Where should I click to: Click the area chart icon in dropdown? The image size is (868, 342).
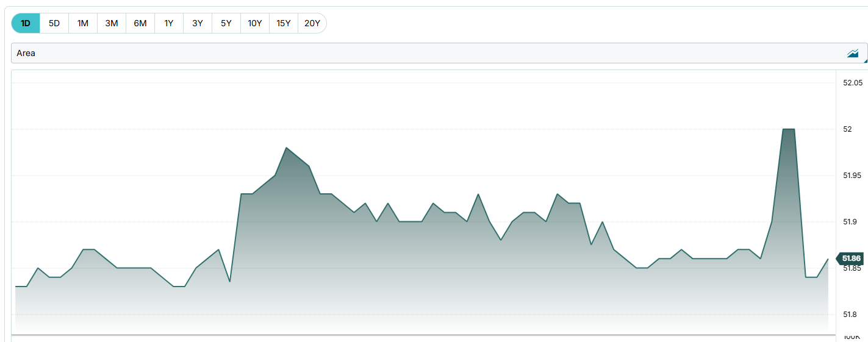pyautogui.click(x=853, y=54)
